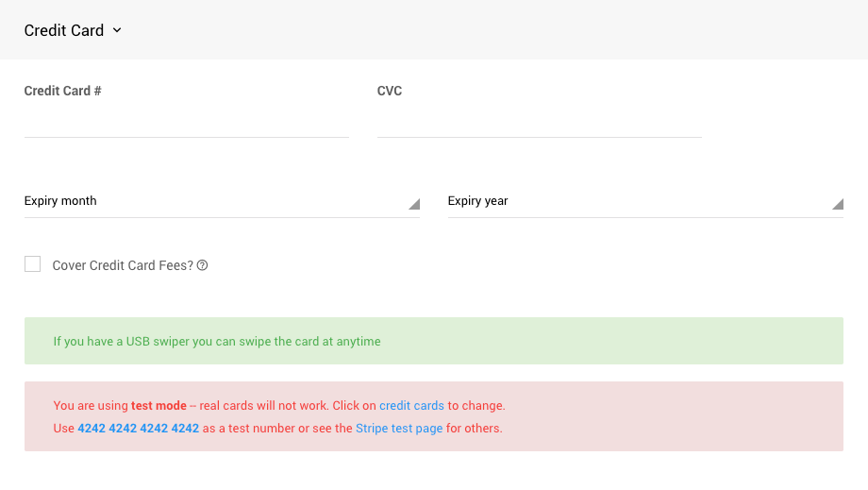The image size is (868, 490).
Task: Click the 4242 4242 4242 4242 test number
Action: coord(139,429)
